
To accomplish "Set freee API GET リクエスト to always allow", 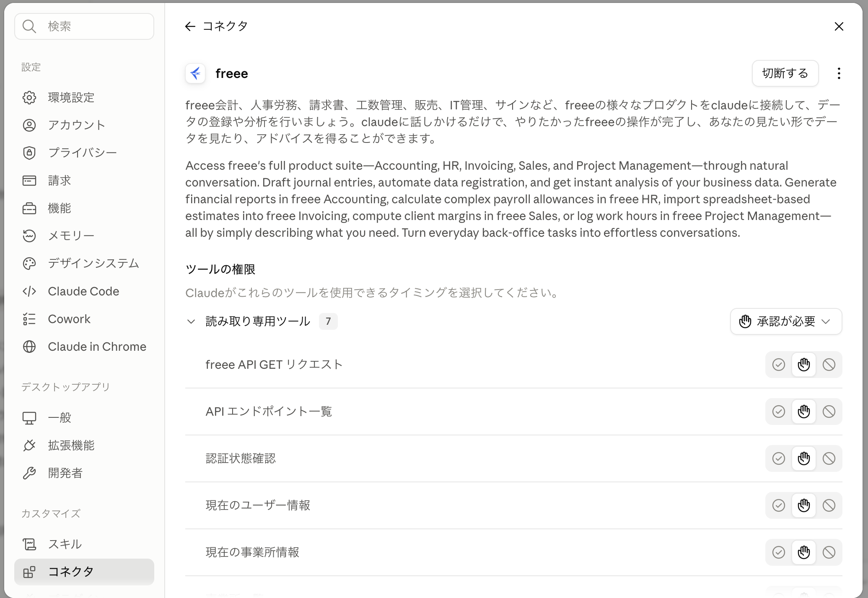I will pyautogui.click(x=779, y=365).
